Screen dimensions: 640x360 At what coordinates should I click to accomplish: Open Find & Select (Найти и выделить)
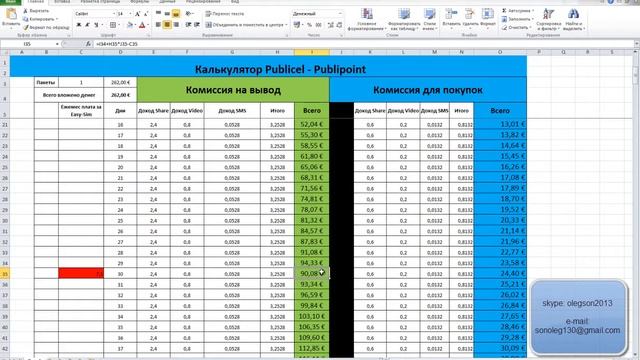[x=573, y=20]
